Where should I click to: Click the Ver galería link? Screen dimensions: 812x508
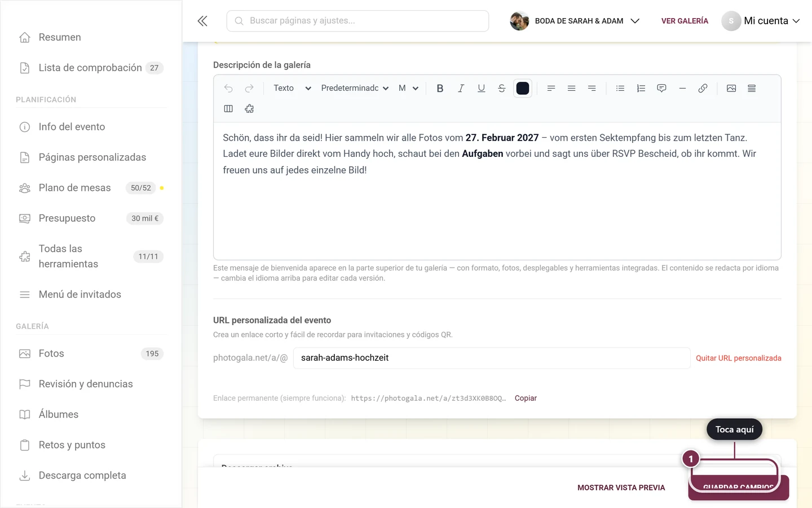[685, 21]
